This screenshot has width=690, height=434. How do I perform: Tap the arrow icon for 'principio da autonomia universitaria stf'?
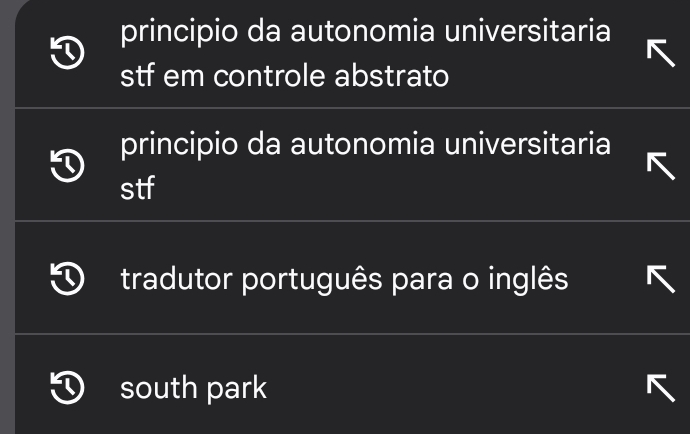tap(661, 166)
